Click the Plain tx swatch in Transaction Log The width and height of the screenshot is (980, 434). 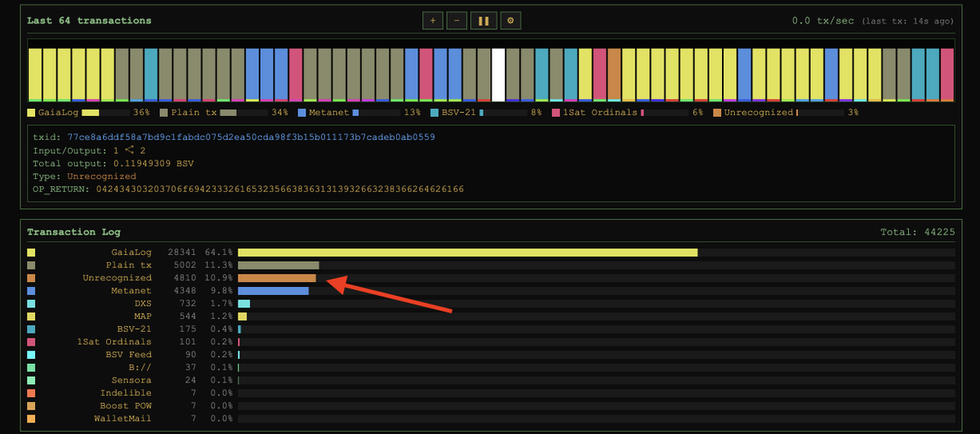click(31, 266)
